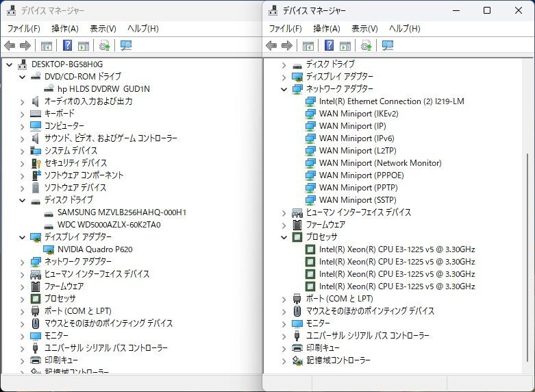The image size is (535, 392).
Task: Collapse DVD/CD-ROM ドライブ in left window
Action: tap(22, 77)
